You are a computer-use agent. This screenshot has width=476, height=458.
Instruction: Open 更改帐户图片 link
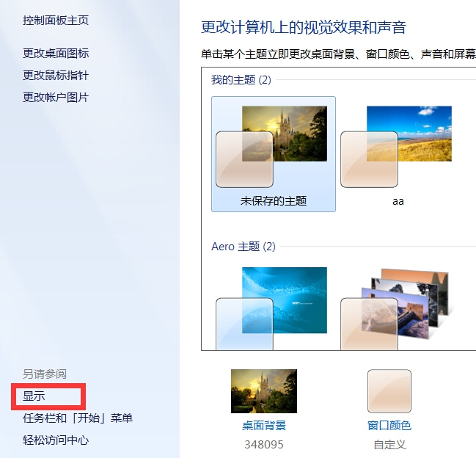[56, 98]
